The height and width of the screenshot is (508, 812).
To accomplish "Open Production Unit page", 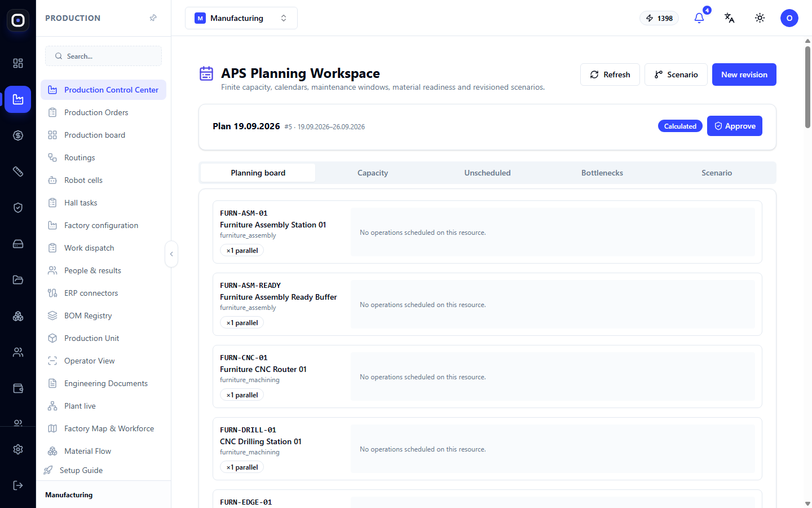I will pos(103,338).
